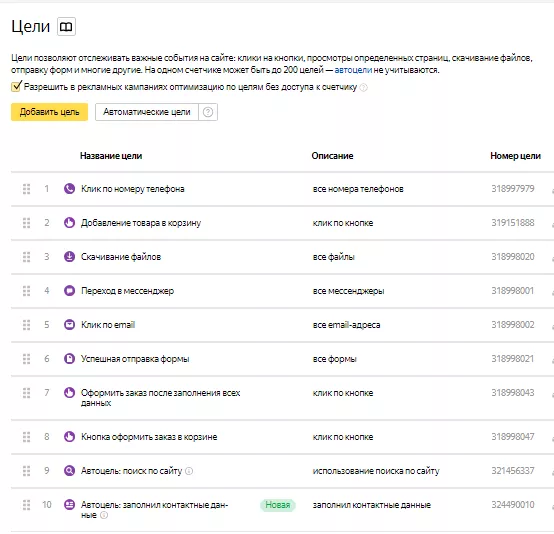Click the help icon after the optimization checkbox label
554x534 pixels.
click(x=363, y=87)
